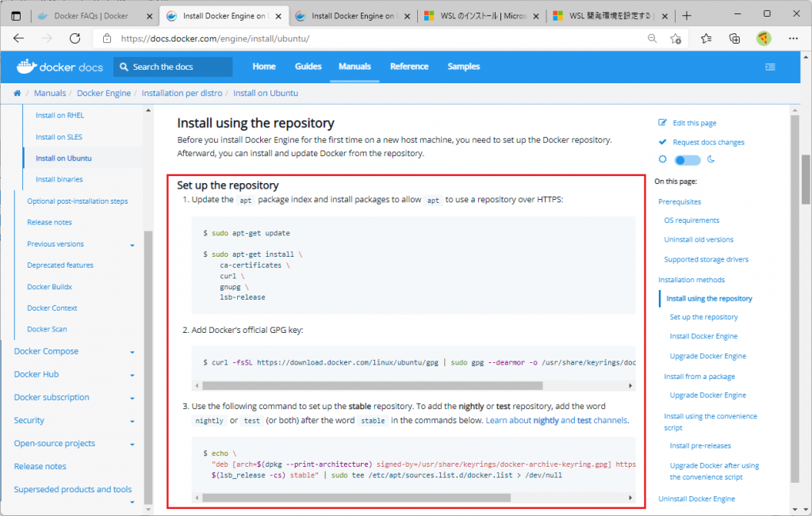Open the Favorites list icon
The image size is (812, 516).
706,38
